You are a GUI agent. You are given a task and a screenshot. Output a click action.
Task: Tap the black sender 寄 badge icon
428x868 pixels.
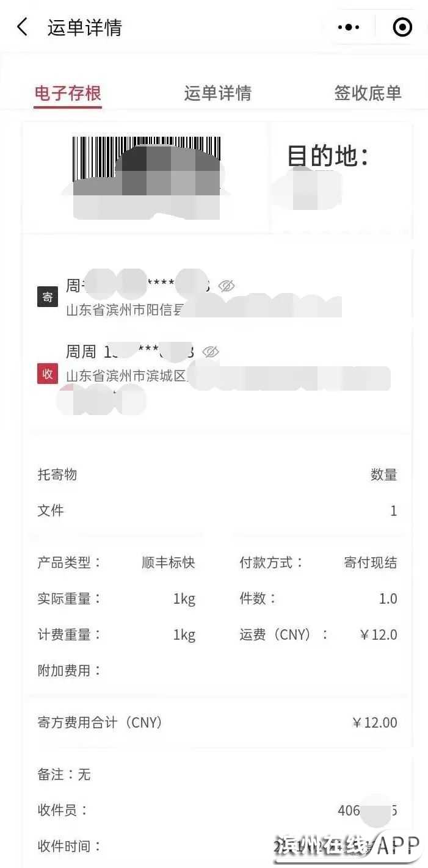click(48, 297)
